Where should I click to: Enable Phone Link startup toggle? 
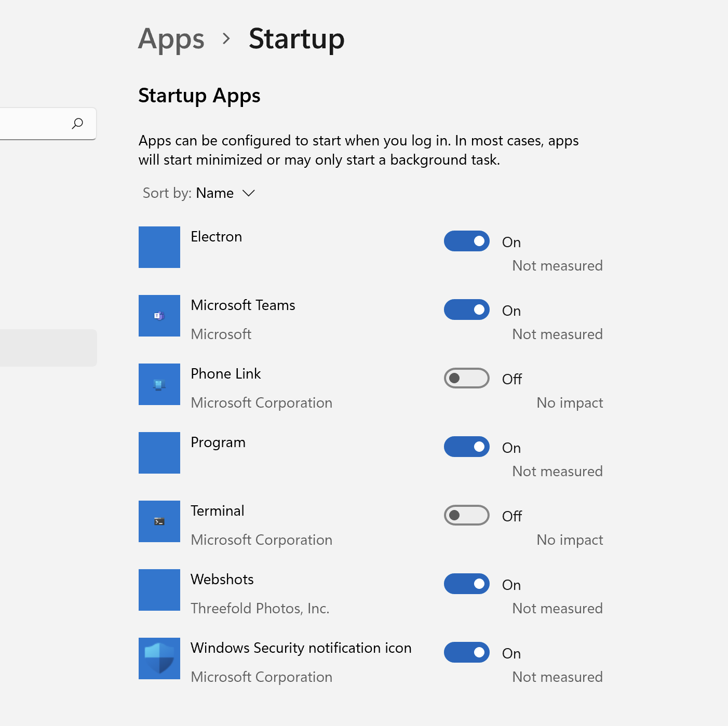pos(466,378)
